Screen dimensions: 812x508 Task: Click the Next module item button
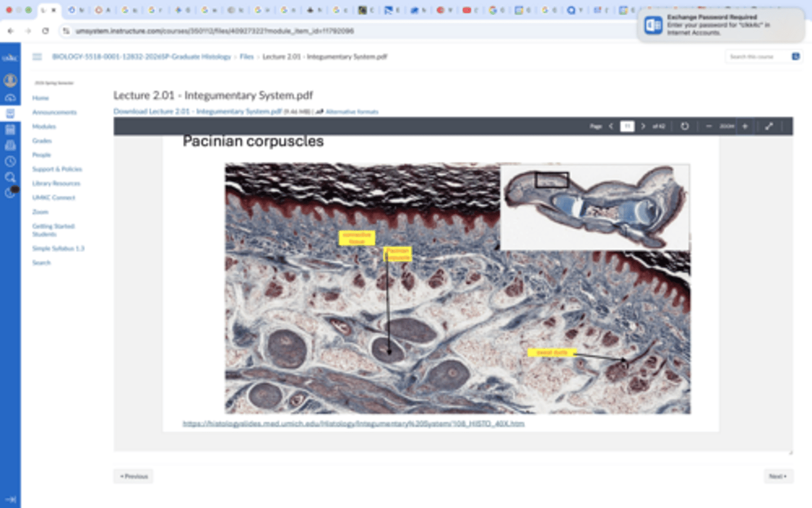pos(779,476)
